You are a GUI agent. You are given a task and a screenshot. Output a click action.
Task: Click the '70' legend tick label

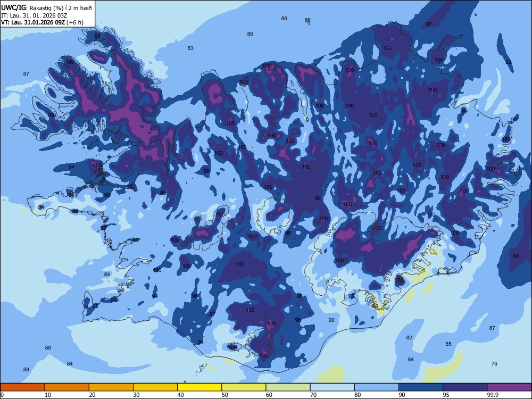313,395
